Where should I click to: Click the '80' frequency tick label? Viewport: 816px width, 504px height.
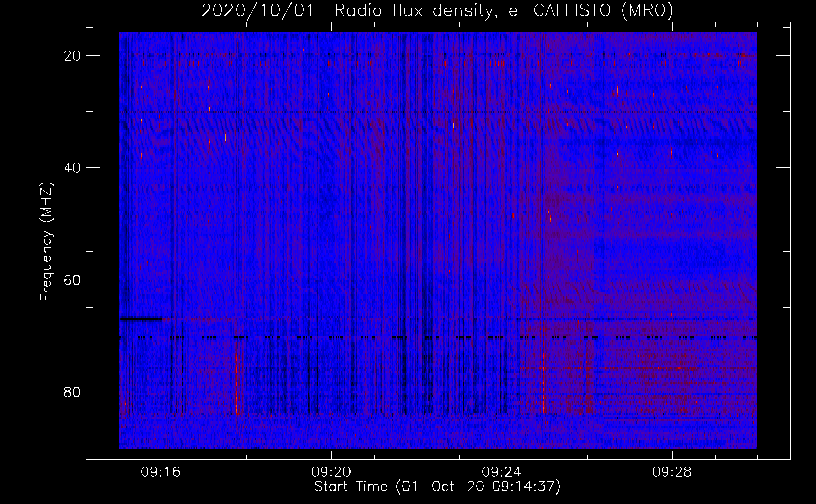[x=72, y=392]
